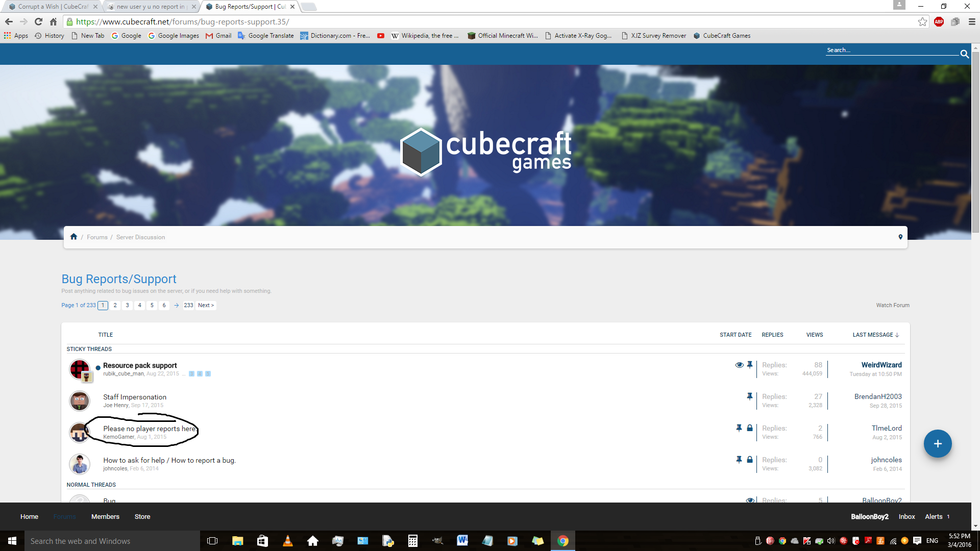
Task: Open 'Please no player reports here' thread
Action: (150, 429)
